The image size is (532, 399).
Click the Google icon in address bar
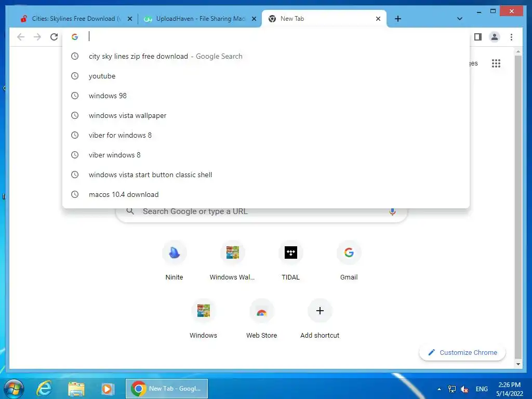pyautogui.click(x=75, y=37)
